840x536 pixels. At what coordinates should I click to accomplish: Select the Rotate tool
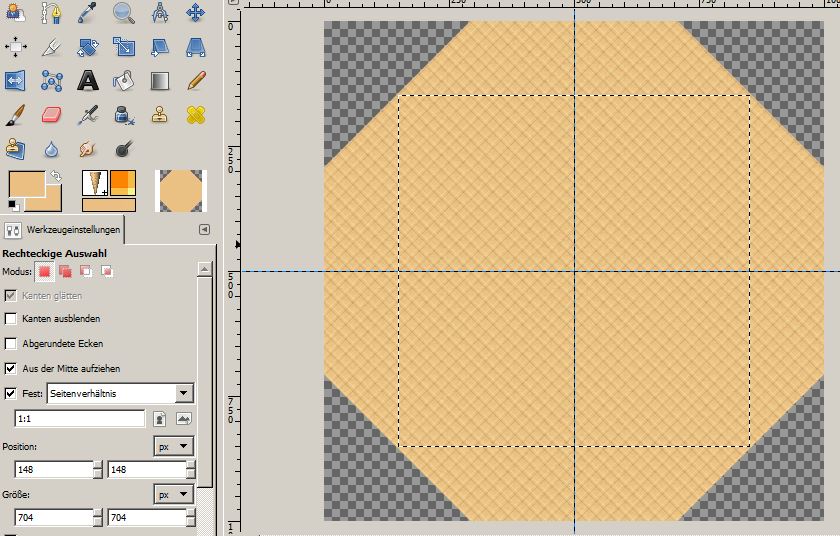click(x=87, y=47)
